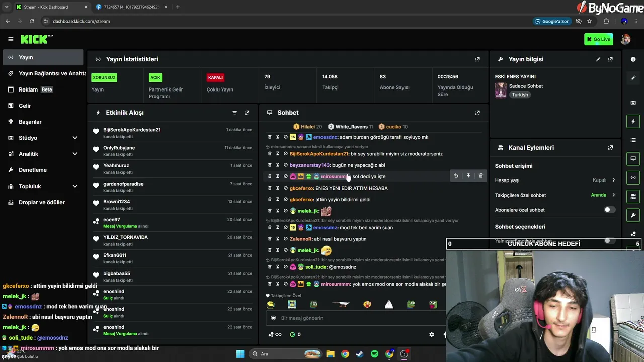Toggle Abonelere özel sohbet switch
The height and width of the screenshot is (362, 644).
pos(609,210)
